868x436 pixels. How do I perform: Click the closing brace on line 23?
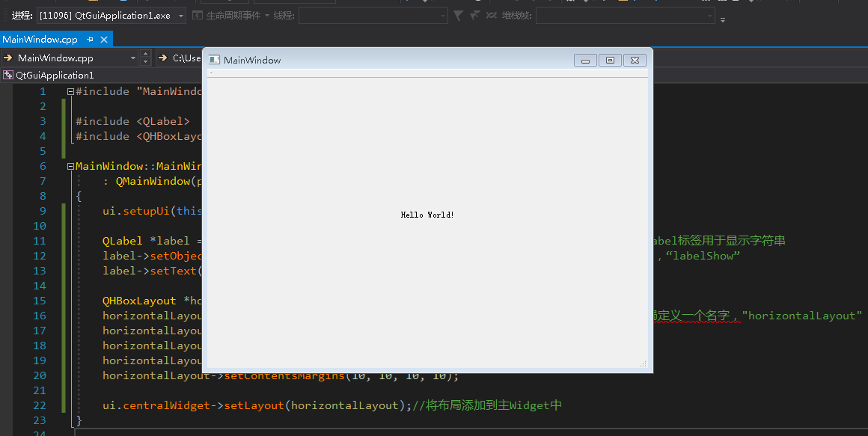[x=79, y=420]
